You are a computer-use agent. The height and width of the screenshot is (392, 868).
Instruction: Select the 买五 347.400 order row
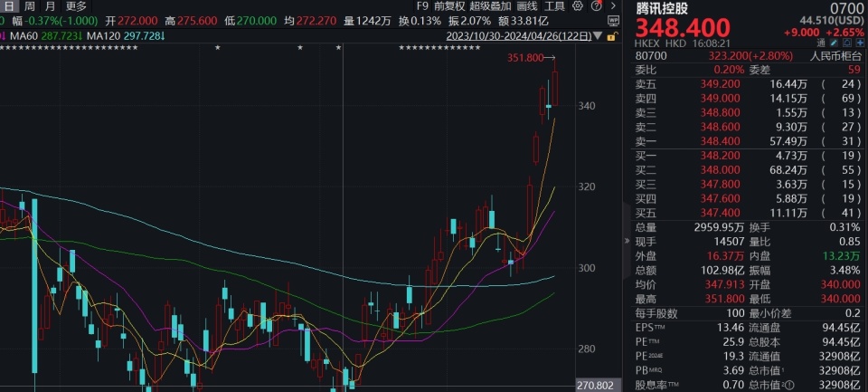click(x=750, y=214)
